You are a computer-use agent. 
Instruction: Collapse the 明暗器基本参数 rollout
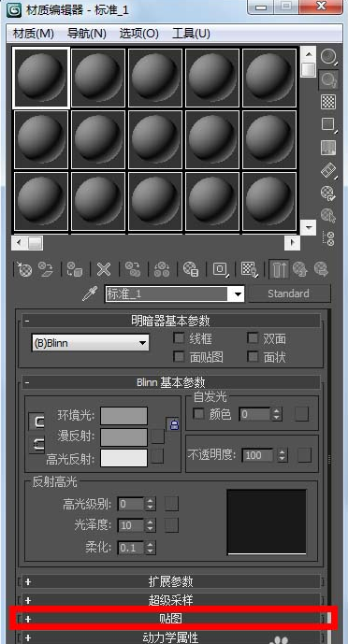171,321
